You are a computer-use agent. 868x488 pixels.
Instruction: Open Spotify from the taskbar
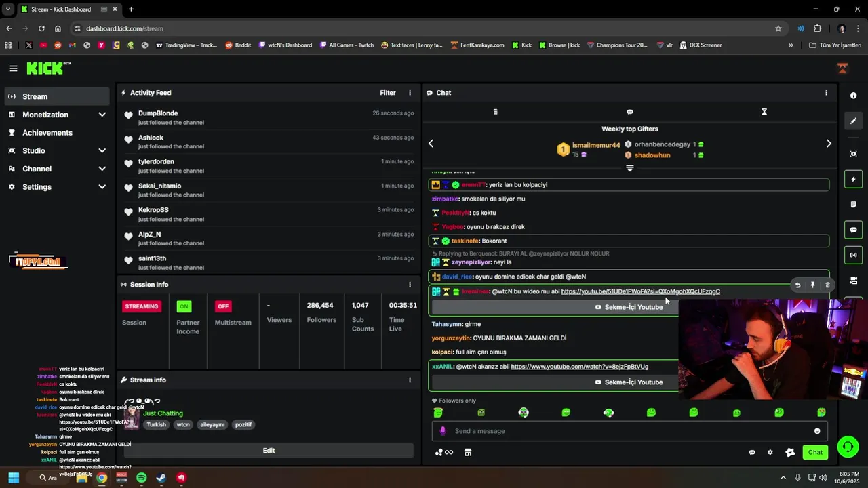pos(141,478)
